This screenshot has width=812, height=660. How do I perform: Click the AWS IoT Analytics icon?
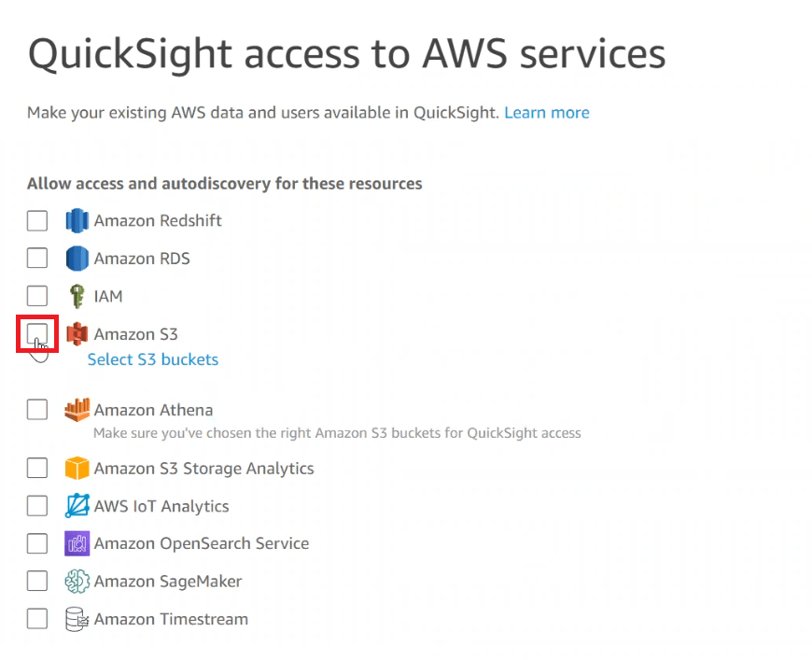click(77, 505)
